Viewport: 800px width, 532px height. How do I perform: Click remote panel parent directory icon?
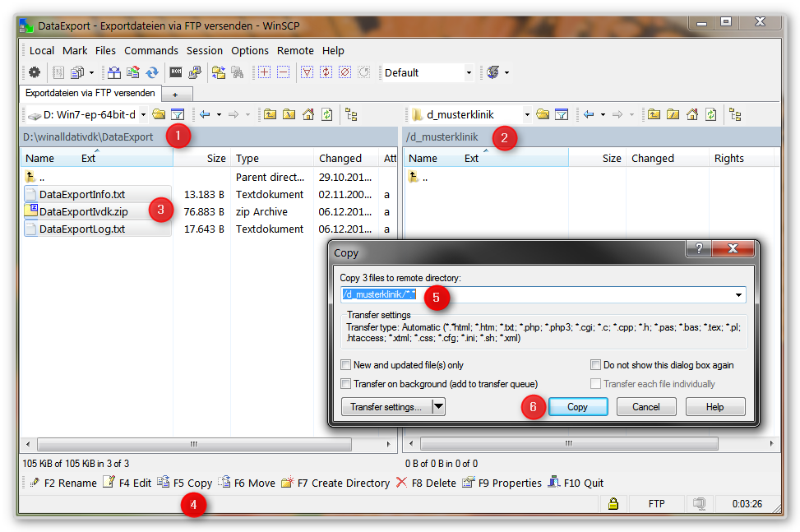(654, 114)
